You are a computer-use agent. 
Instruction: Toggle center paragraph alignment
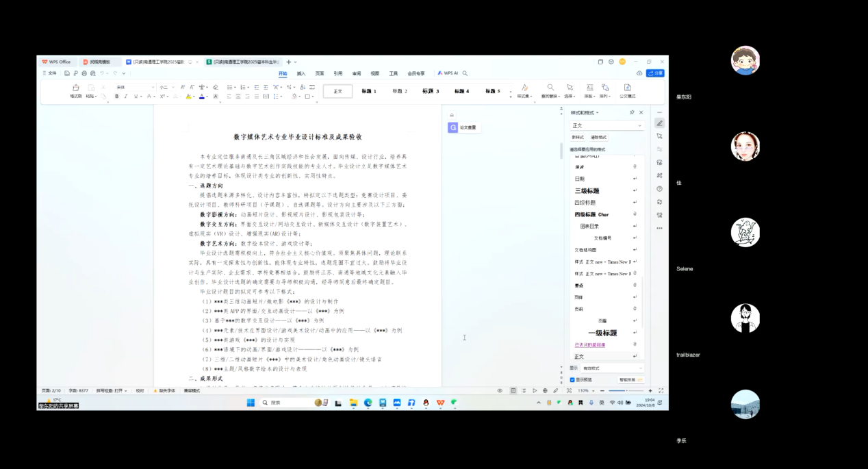point(238,97)
